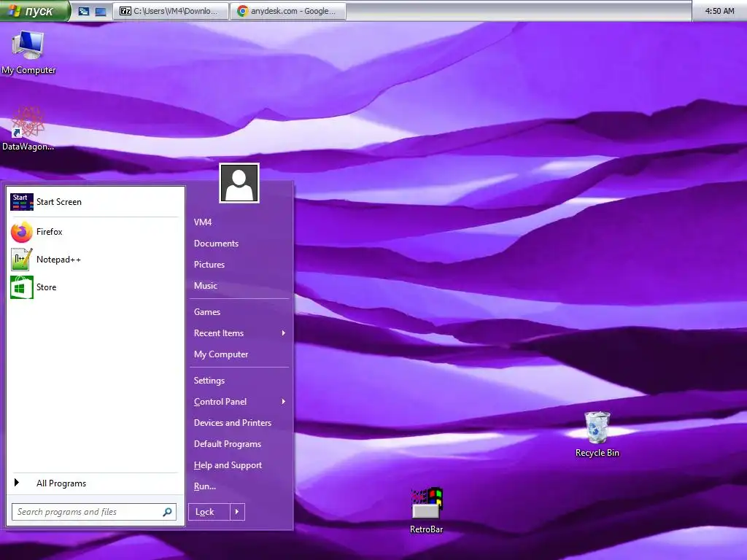Open the Recycle Bin icon
The width and height of the screenshot is (747, 560).
pyautogui.click(x=597, y=435)
